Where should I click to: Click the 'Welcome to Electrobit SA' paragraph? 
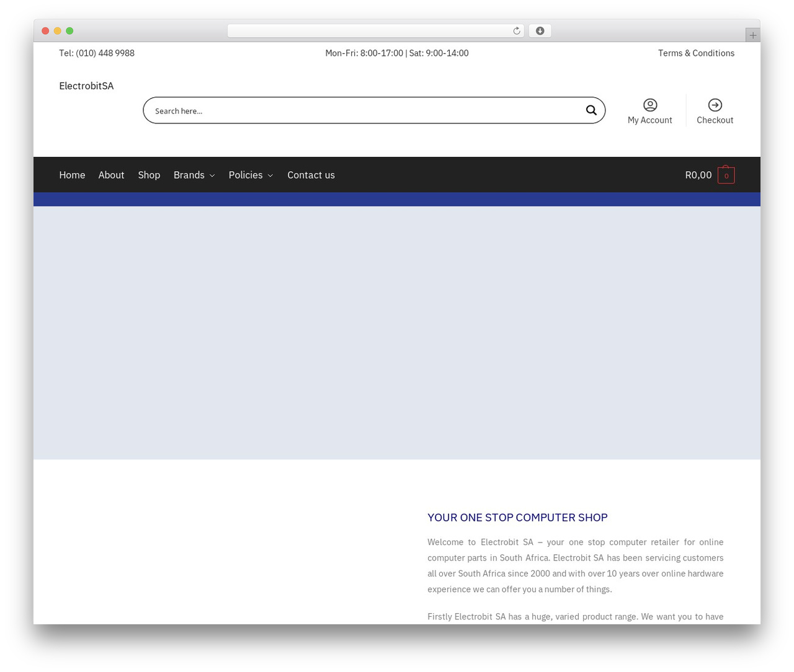point(576,565)
